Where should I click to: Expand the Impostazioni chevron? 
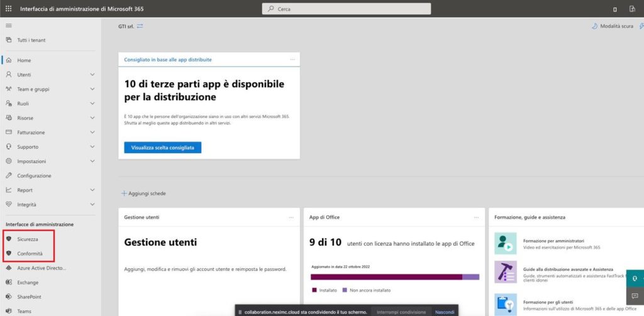tap(92, 161)
